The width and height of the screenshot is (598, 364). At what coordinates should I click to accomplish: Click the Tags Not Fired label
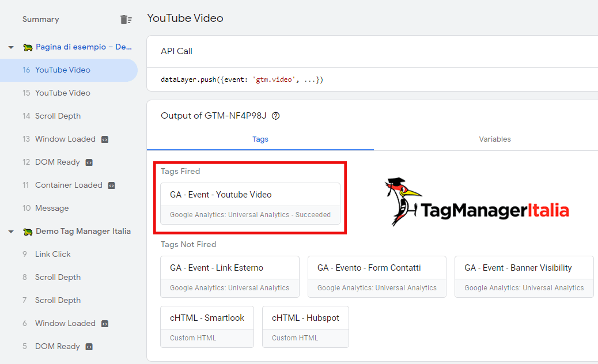188,244
